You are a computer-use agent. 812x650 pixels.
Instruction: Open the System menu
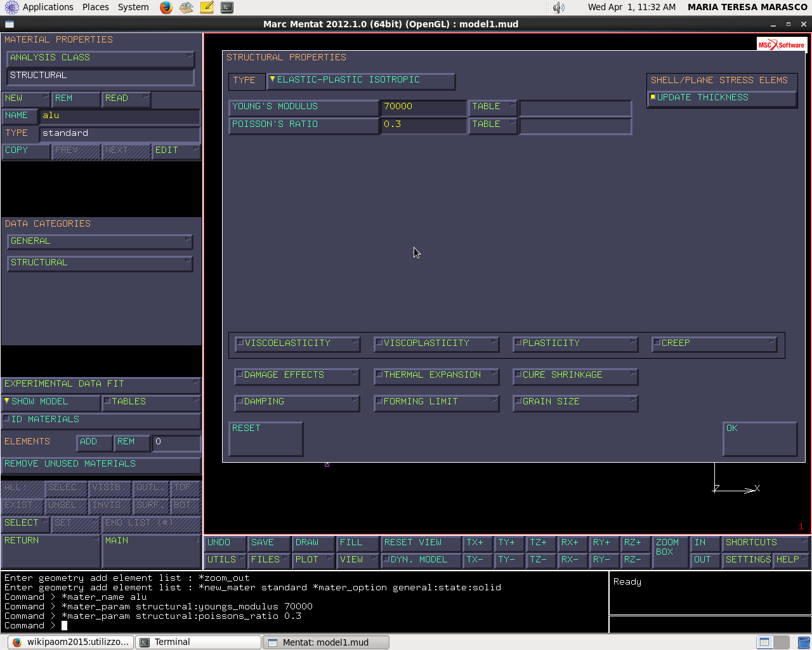[133, 7]
